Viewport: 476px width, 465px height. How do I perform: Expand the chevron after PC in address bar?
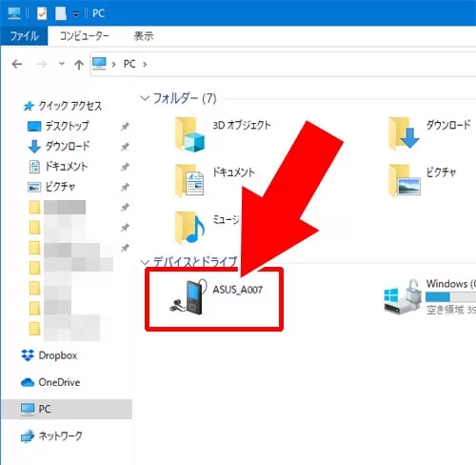point(145,65)
